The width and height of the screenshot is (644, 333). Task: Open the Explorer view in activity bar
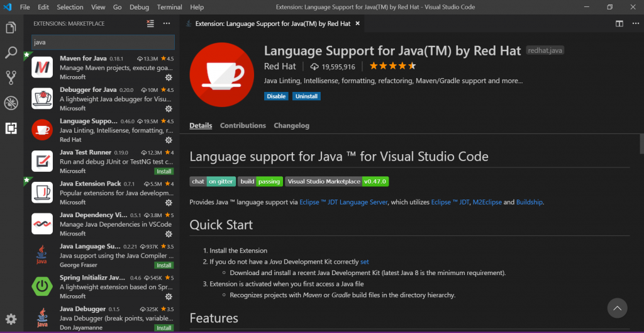[x=11, y=28]
